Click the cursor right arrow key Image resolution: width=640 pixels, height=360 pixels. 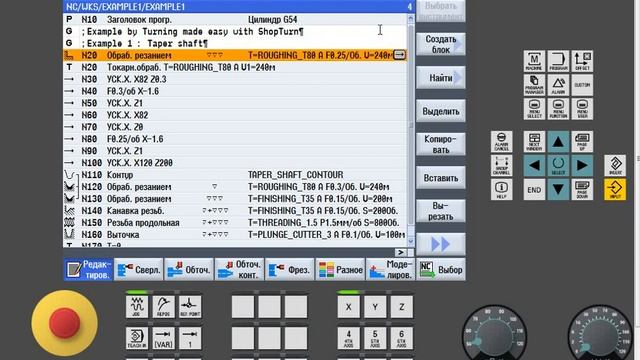(x=582, y=166)
